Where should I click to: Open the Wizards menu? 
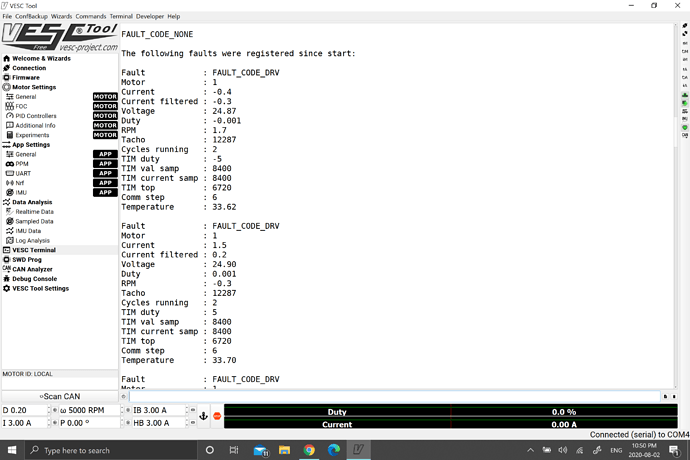61,17
